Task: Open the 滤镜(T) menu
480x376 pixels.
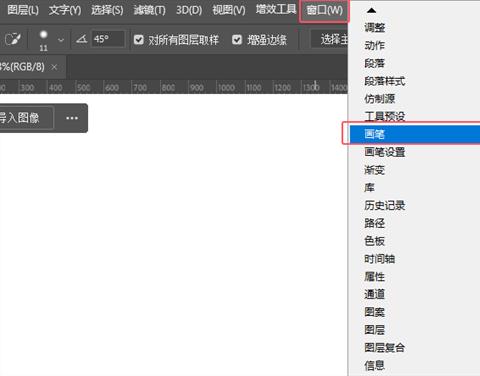Action: point(149,10)
